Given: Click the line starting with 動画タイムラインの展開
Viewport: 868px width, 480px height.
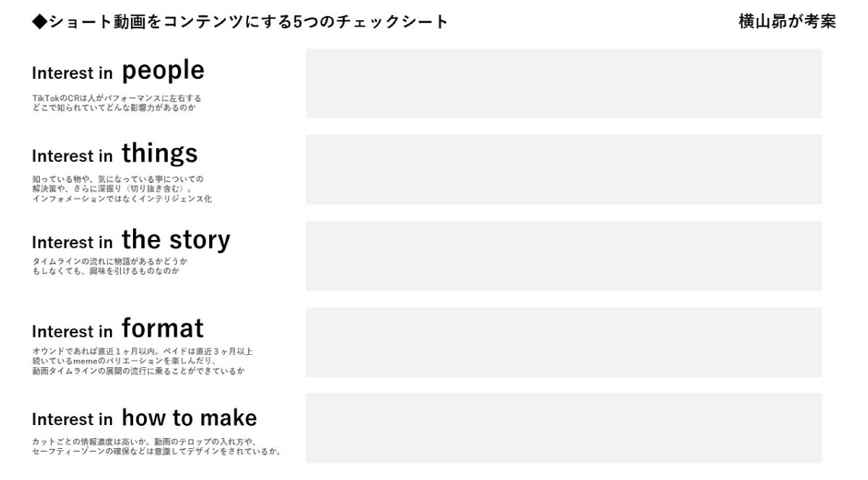Looking at the screenshot, I should 138,371.
